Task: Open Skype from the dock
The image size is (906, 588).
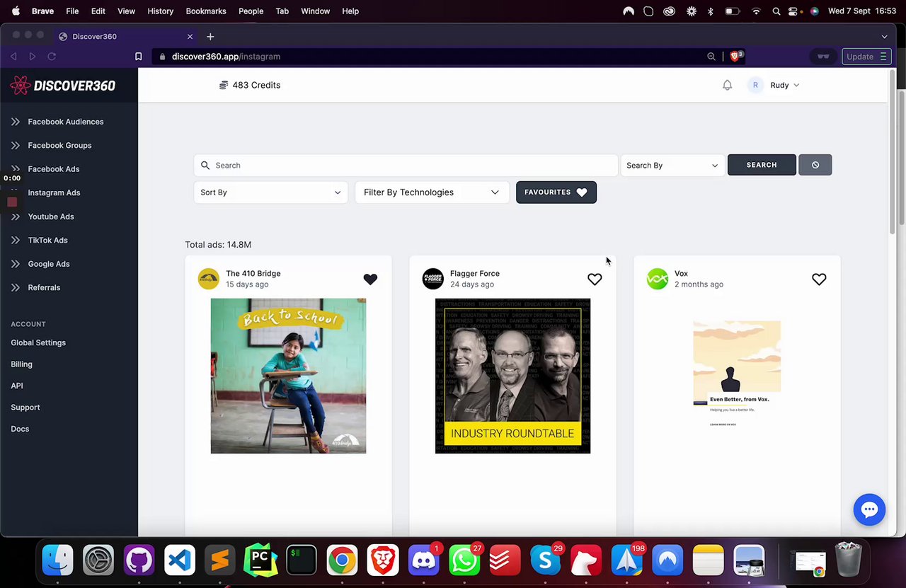Action: pos(545,560)
